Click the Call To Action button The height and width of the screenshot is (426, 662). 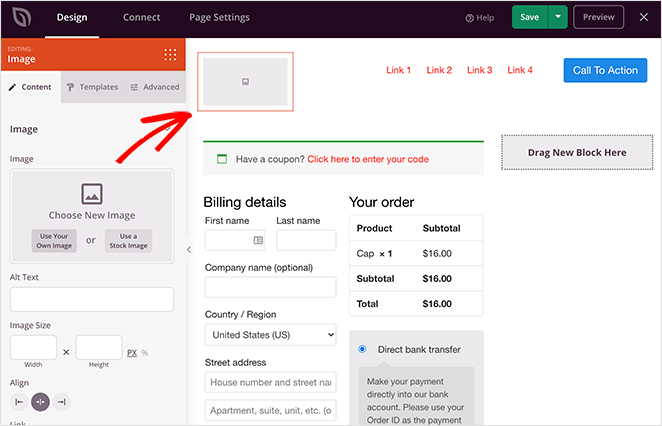click(x=605, y=70)
